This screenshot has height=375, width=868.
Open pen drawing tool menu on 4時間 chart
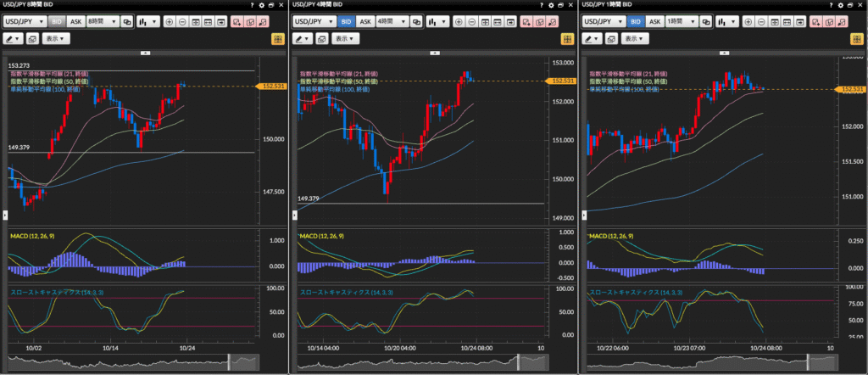303,39
